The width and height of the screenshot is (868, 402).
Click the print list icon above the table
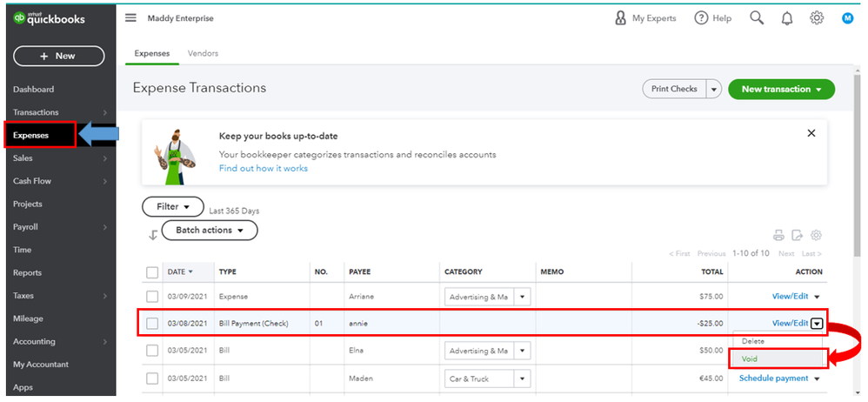pyautogui.click(x=779, y=235)
